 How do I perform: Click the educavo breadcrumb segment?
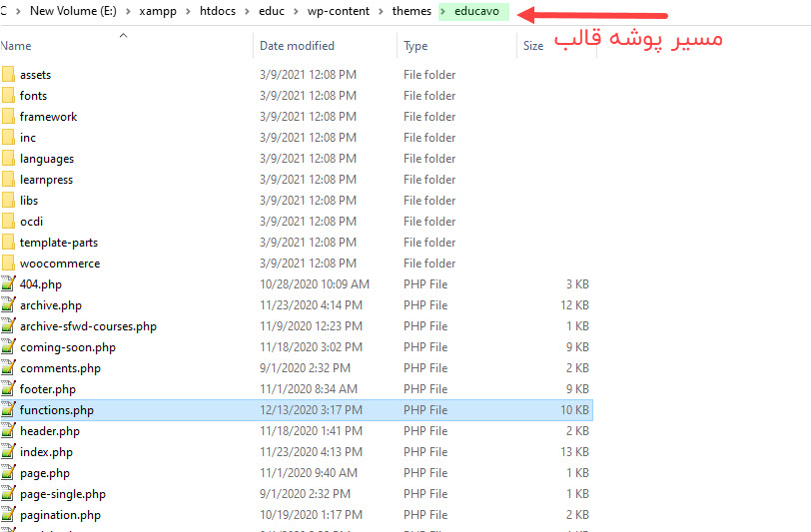476,11
